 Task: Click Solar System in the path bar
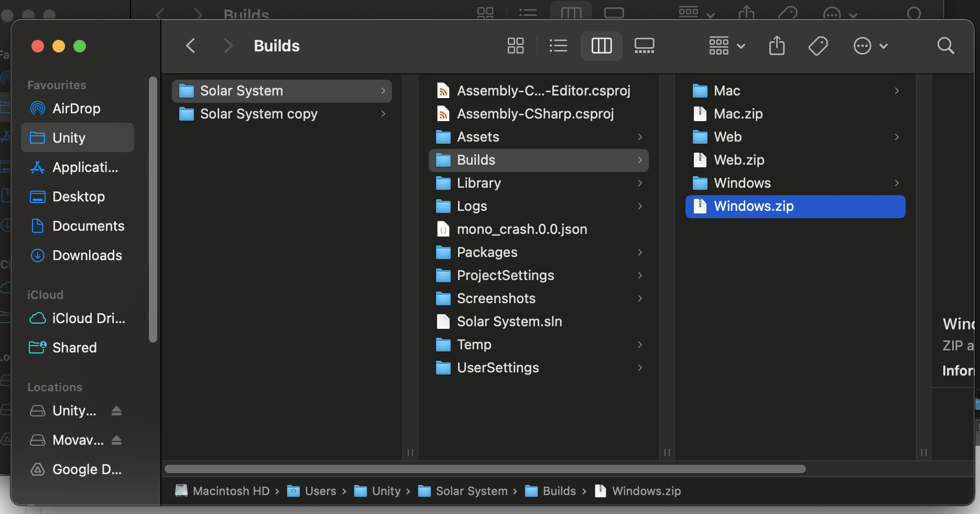[x=463, y=491]
